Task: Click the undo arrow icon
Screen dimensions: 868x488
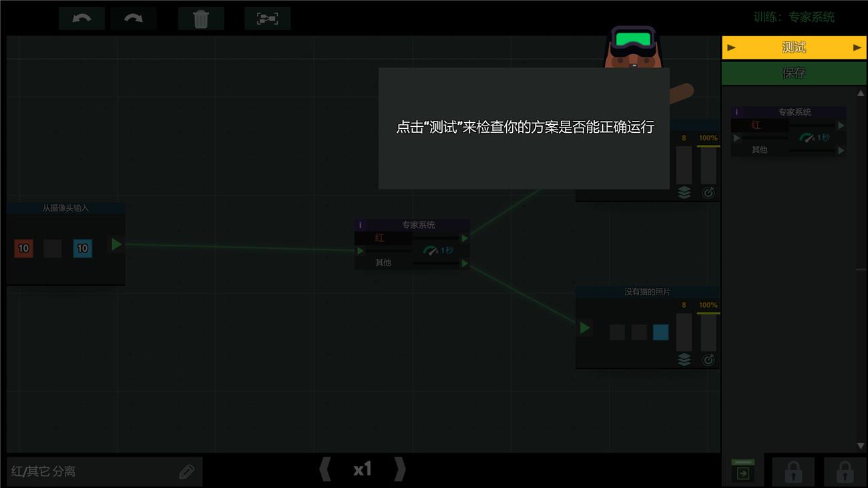Action: (x=81, y=19)
